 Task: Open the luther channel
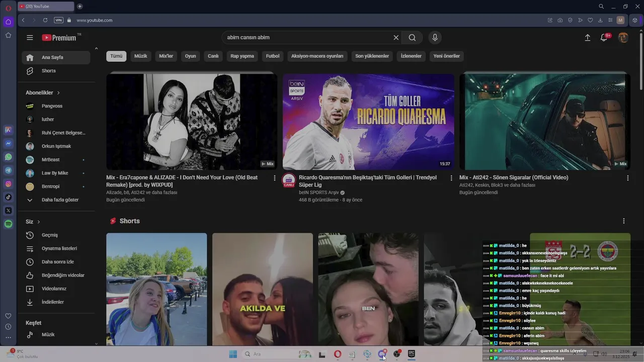[x=56, y=120]
